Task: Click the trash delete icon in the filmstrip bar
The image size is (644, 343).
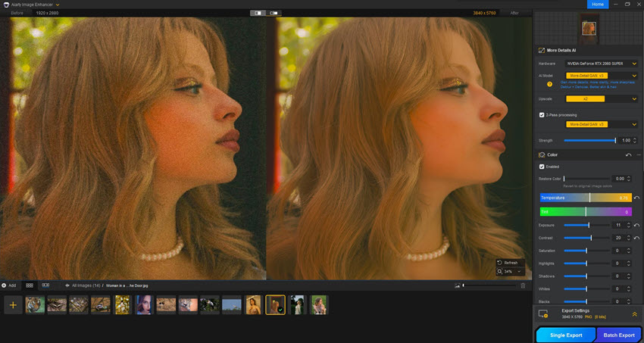Action: click(523, 285)
